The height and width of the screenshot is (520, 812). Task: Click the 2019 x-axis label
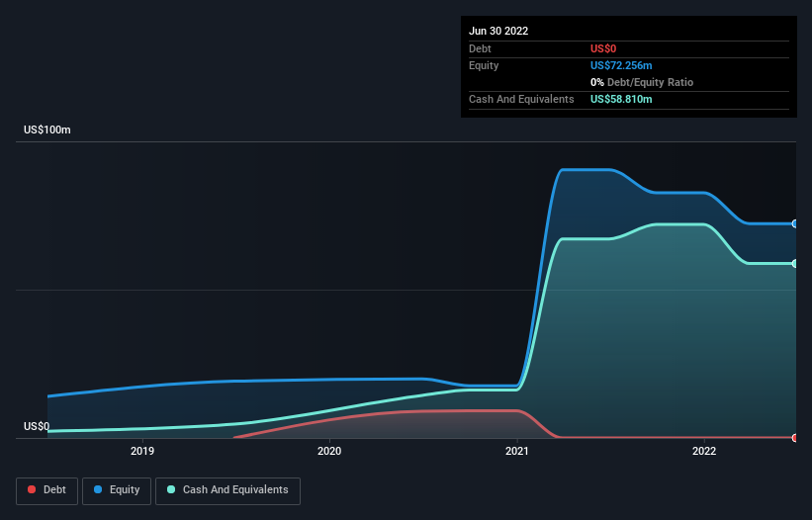[142, 451]
